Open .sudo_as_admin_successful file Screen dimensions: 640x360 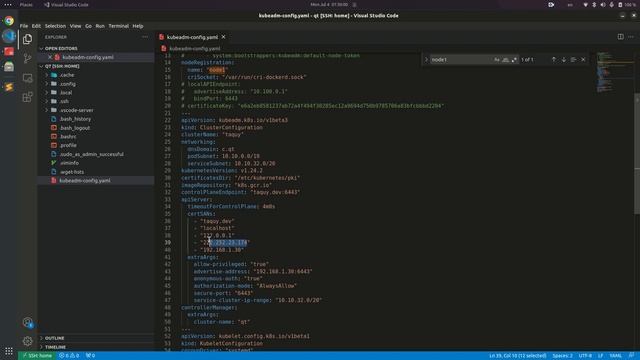[x=91, y=154]
